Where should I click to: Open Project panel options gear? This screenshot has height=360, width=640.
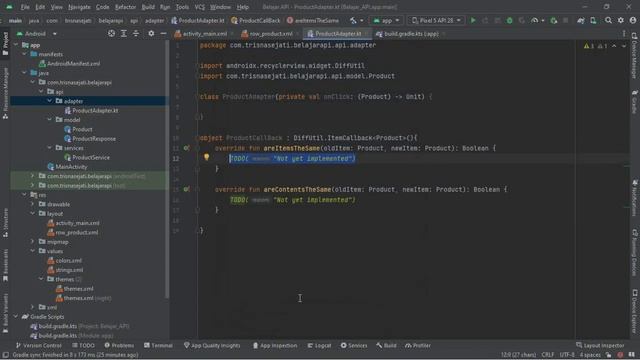click(151, 33)
